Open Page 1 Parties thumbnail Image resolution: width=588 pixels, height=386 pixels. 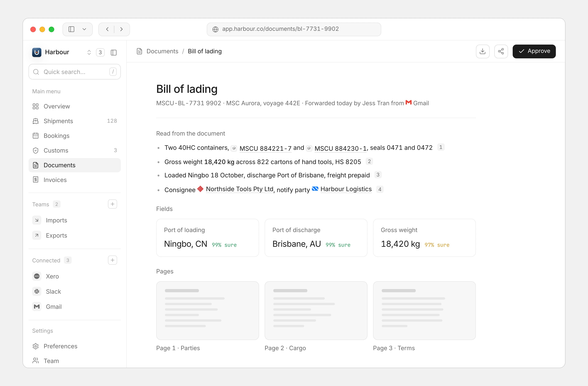click(x=207, y=310)
